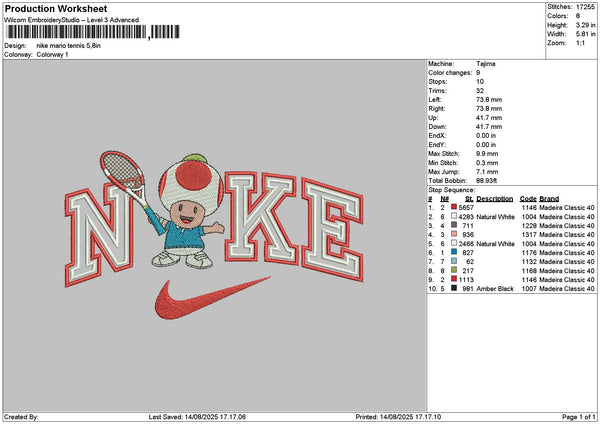Click code '1132' in stop row 7
Image resolution: width=600 pixels, height=424 pixels.
pyautogui.click(x=529, y=261)
